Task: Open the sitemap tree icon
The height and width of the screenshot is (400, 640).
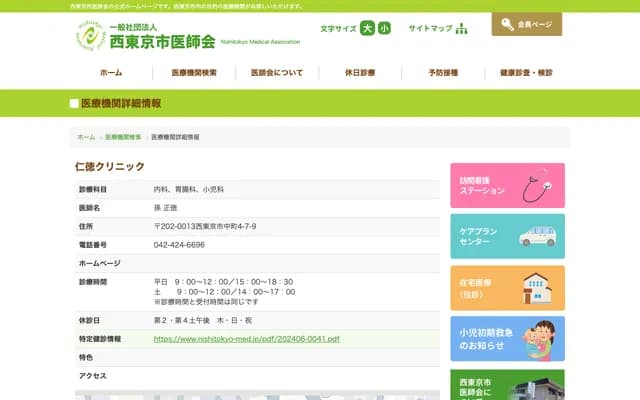Action: click(x=461, y=28)
